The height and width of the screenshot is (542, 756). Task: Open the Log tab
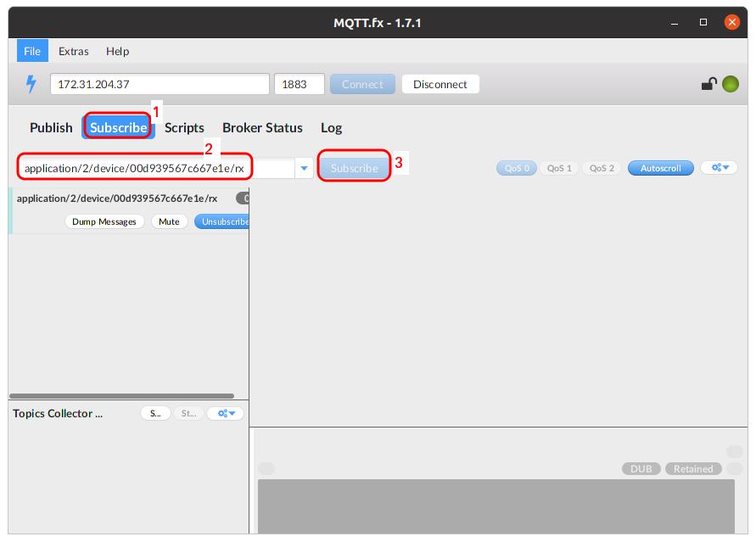pyautogui.click(x=331, y=128)
